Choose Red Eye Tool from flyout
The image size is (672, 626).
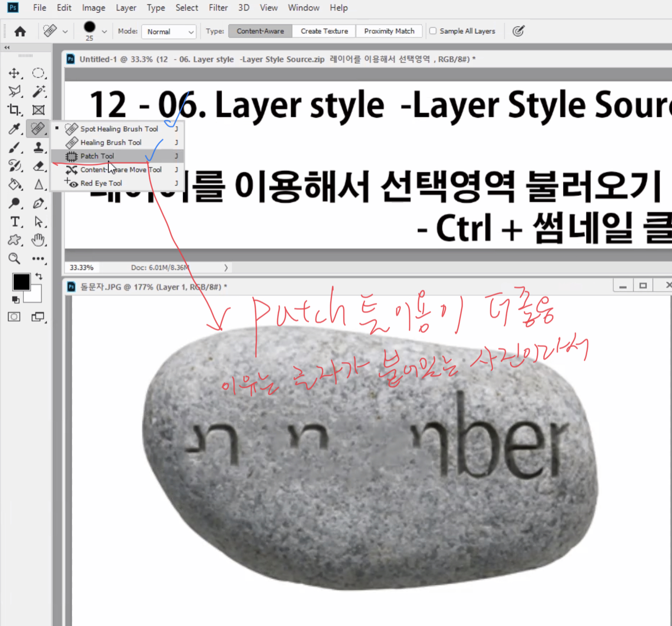coord(118,183)
